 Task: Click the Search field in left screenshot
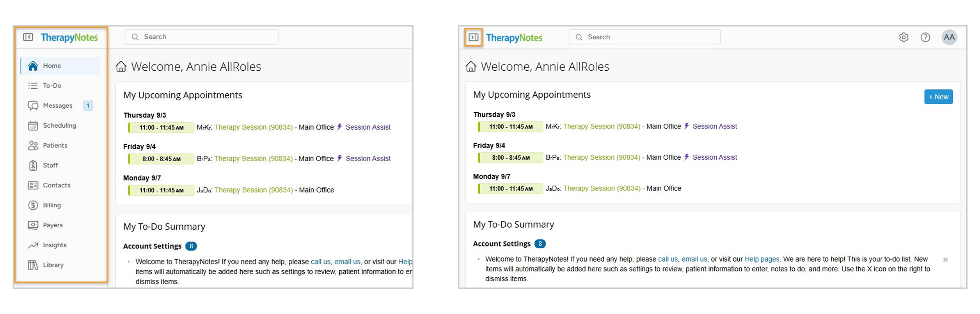tap(201, 37)
